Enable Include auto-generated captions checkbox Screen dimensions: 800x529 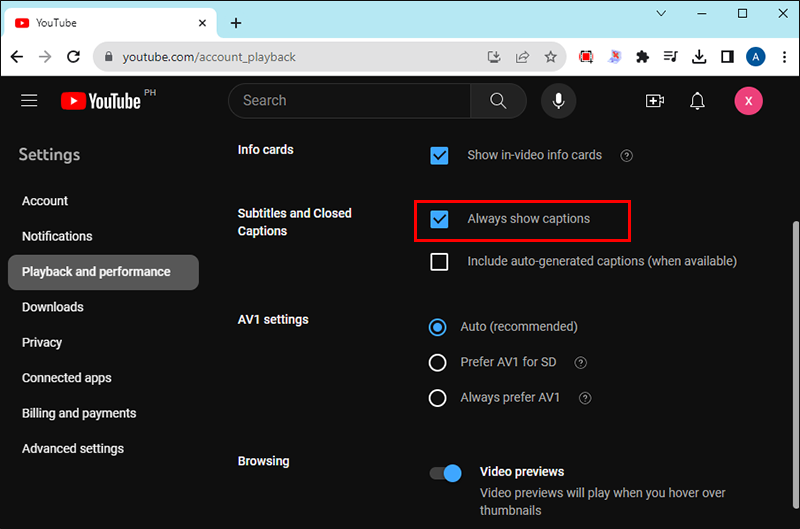(439, 262)
